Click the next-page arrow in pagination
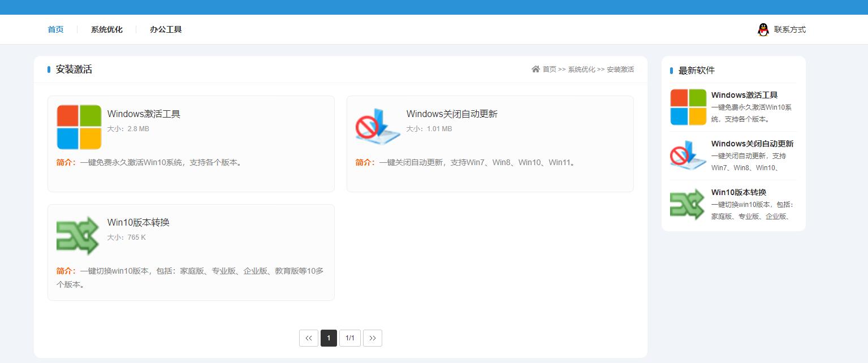The height and width of the screenshot is (363, 868). click(x=372, y=338)
